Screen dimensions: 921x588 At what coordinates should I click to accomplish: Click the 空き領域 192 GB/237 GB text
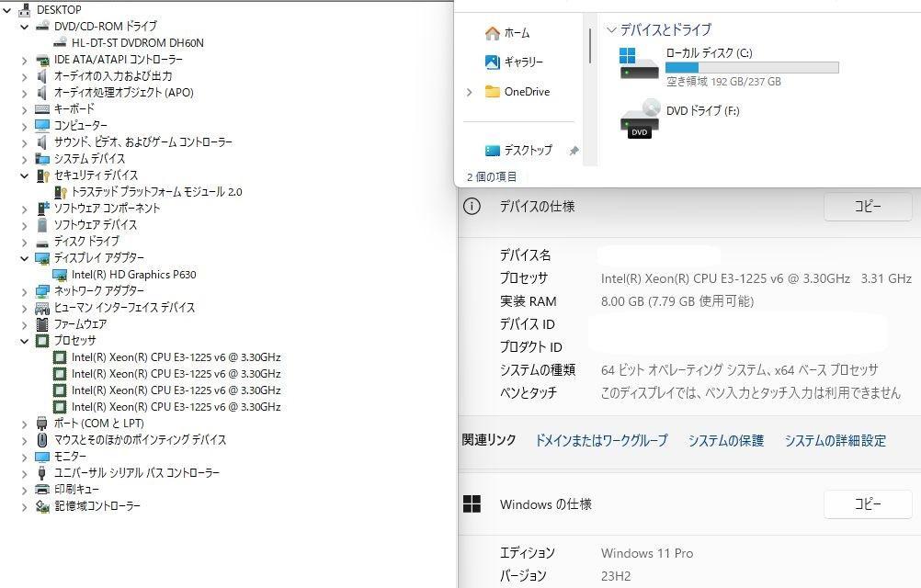coord(723,82)
